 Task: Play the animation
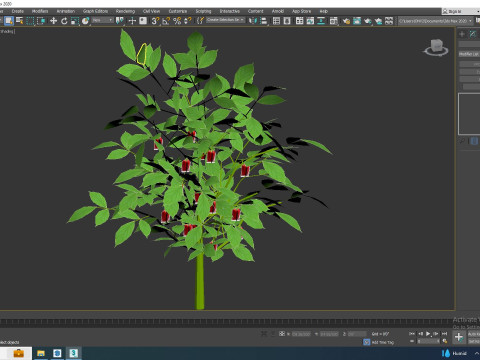point(428,334)
